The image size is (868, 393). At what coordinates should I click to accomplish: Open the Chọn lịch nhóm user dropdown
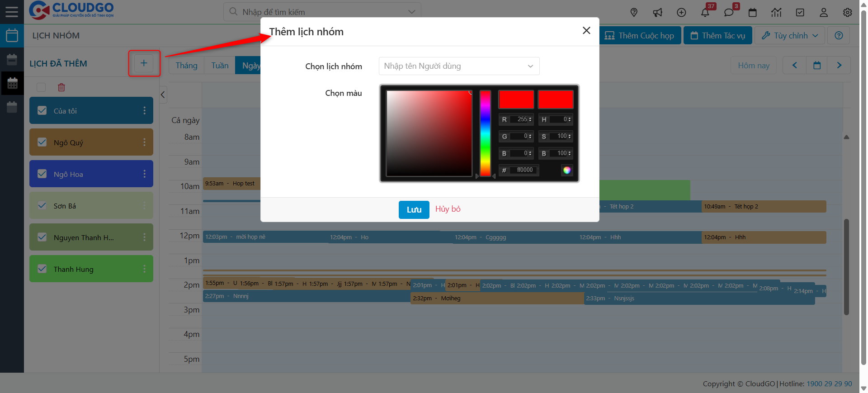point(459,66)
